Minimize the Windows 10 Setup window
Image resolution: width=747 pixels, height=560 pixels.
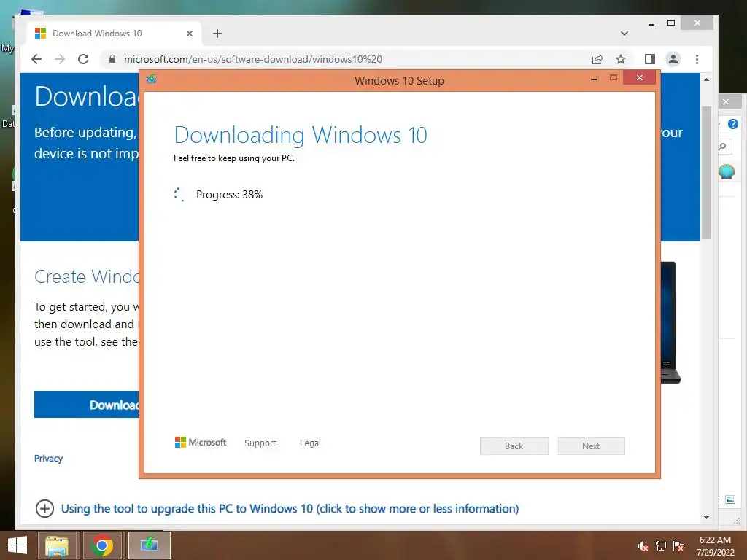(594, 79)
